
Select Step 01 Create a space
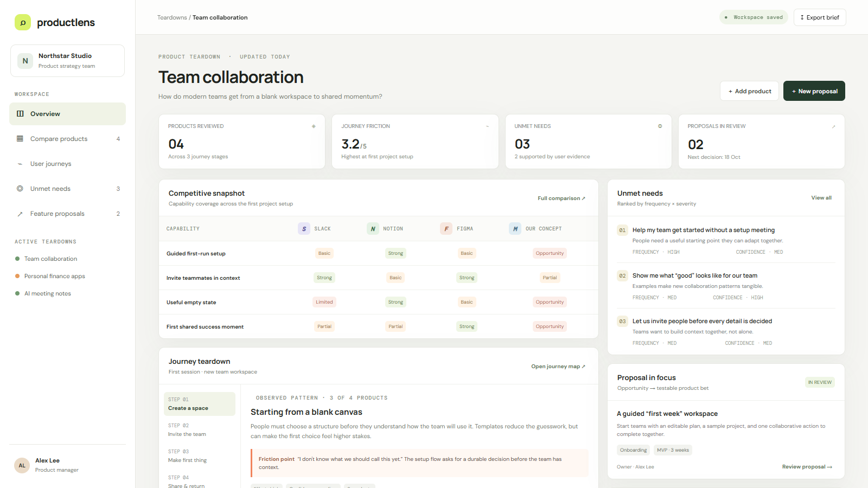tap(200, 404)
